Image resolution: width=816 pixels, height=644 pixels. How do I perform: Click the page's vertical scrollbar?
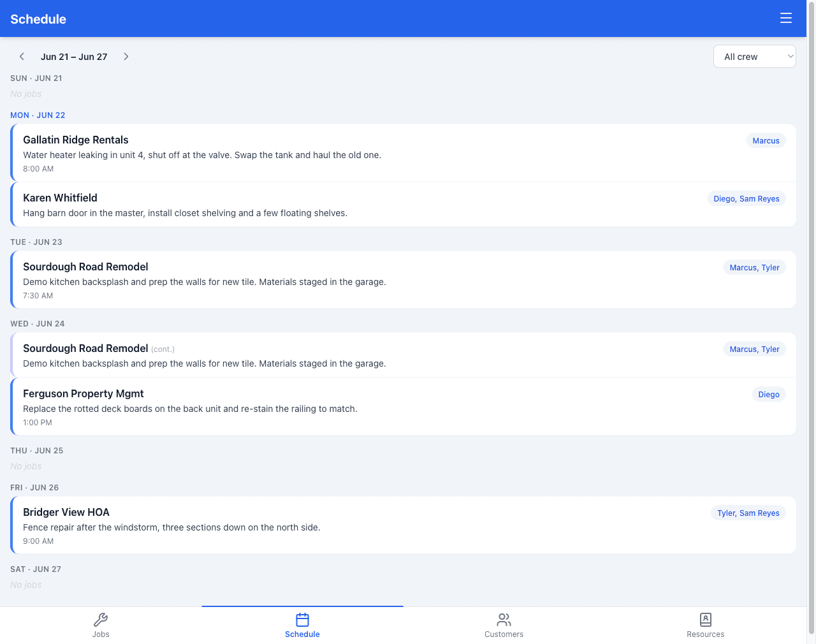pyautogui.click(x=812, y=319)
